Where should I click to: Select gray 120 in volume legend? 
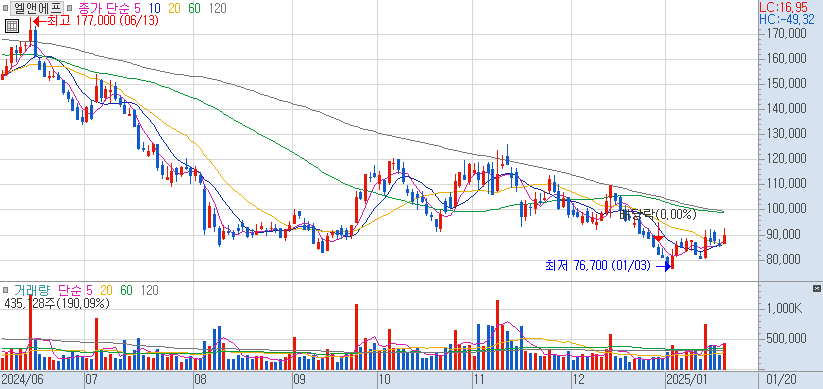(150, 290)
